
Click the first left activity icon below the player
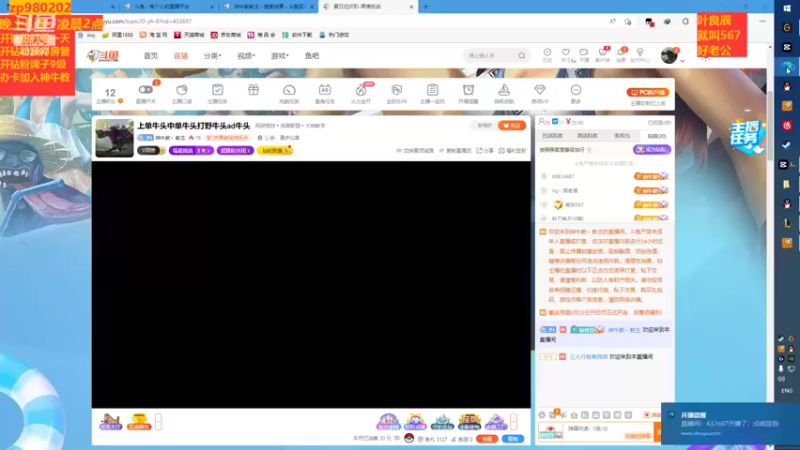point(111,422)
